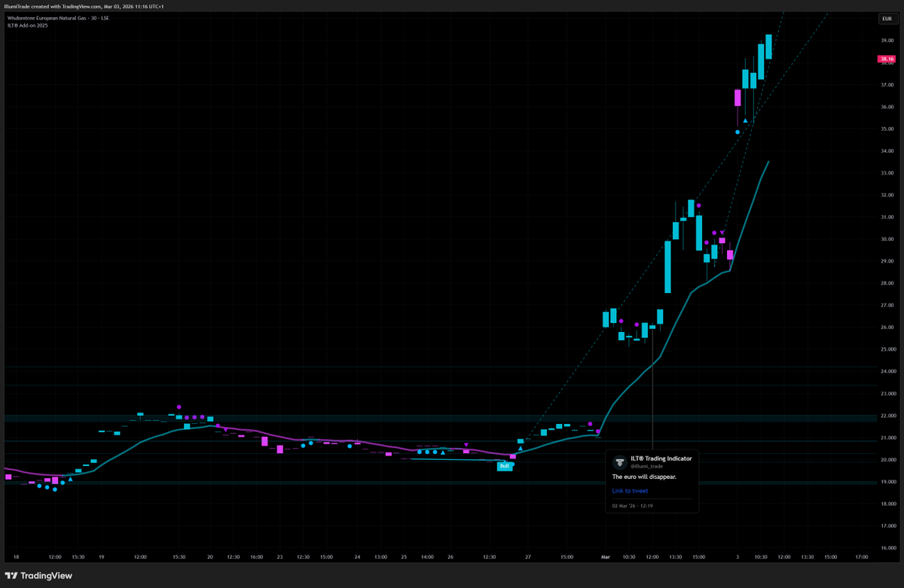Click the tweet date 02 Mar '26 · 12:19

click(x=632, y=506)
